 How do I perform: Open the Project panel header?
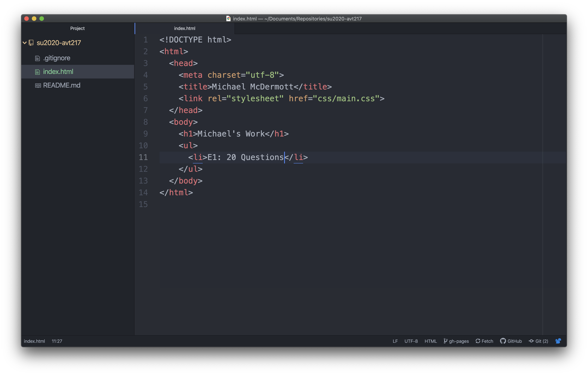coord(77,28)
